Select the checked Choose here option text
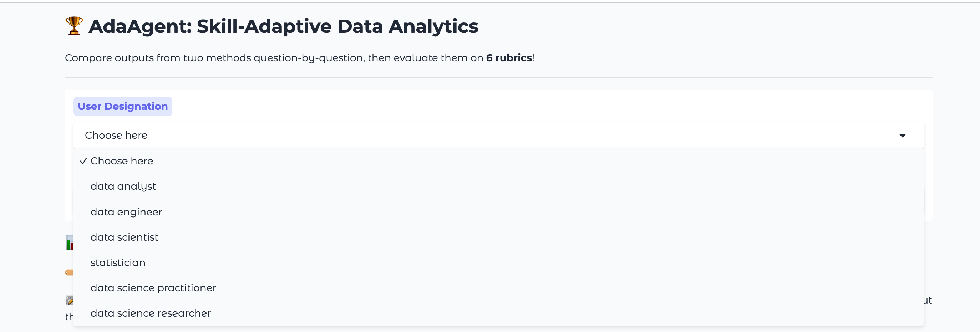 pyautogui.click(x=122, y=161)
